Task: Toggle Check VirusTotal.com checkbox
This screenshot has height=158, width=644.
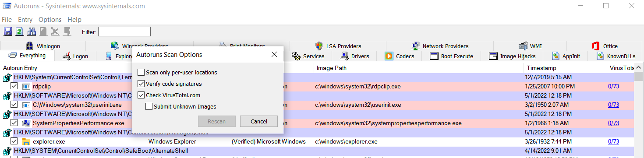Action: (141, 95)
